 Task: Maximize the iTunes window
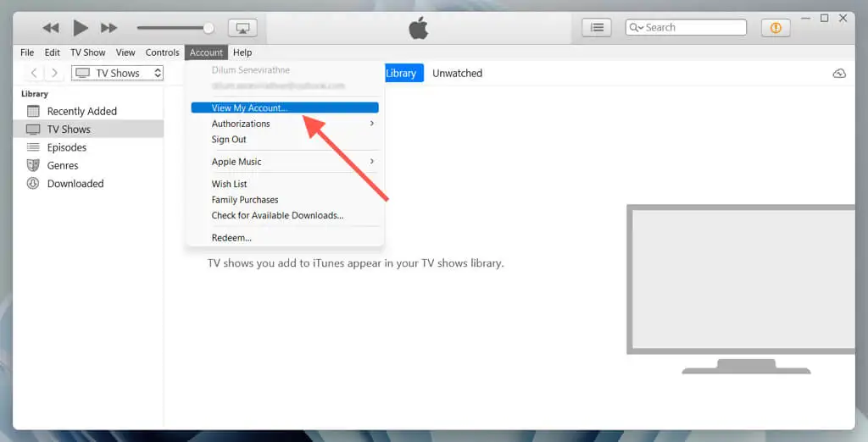pyautogui.click(x=824, y=19)
